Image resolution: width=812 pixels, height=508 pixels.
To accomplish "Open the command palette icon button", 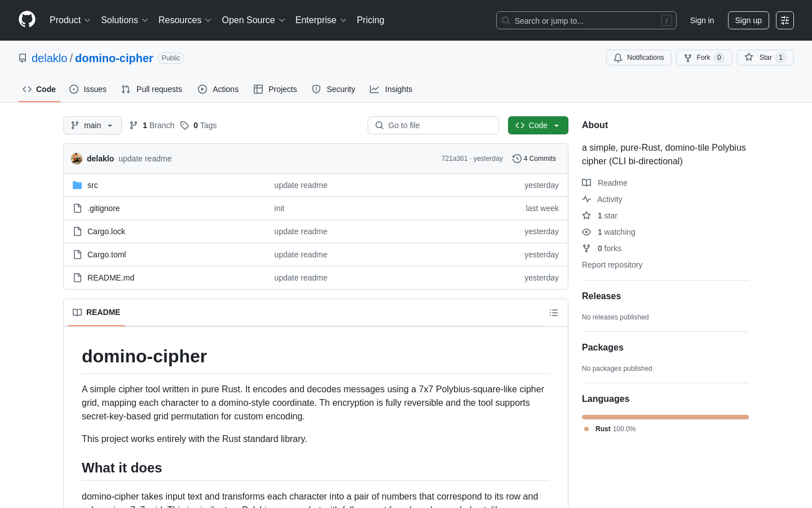I will point(785,20).
